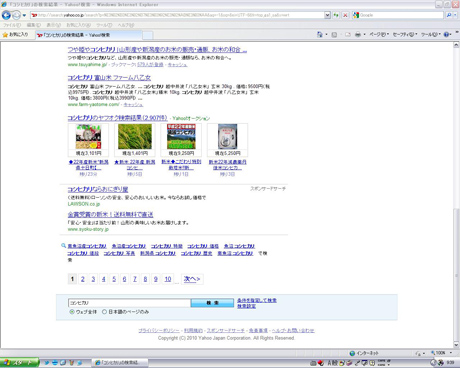460x368 pixels.
Task: Open 検索設定 link
Action: (x=246, y=306)
